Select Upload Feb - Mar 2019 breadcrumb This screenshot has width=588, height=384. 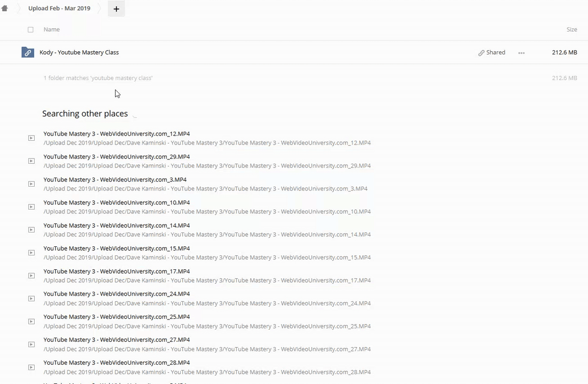(x=59, y=9)
